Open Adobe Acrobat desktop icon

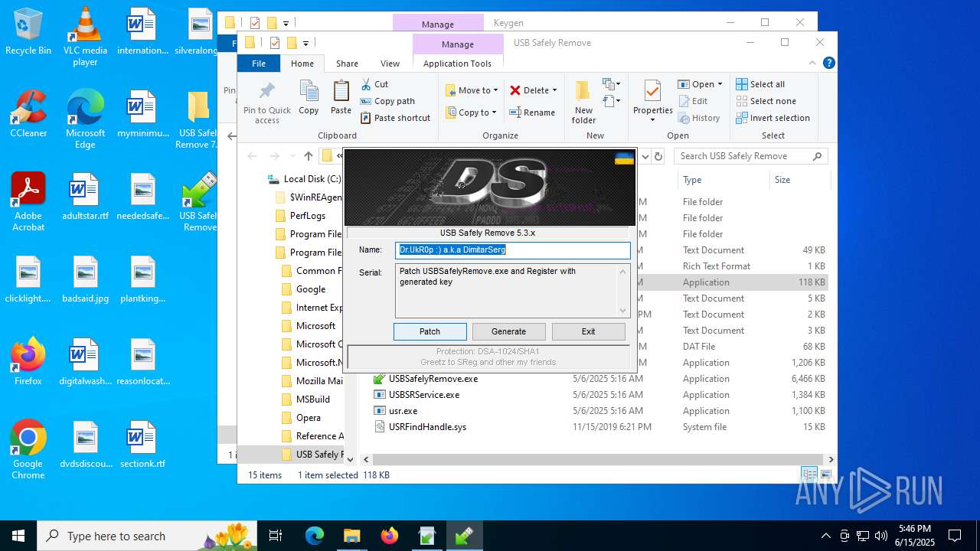tap(28, 202)
